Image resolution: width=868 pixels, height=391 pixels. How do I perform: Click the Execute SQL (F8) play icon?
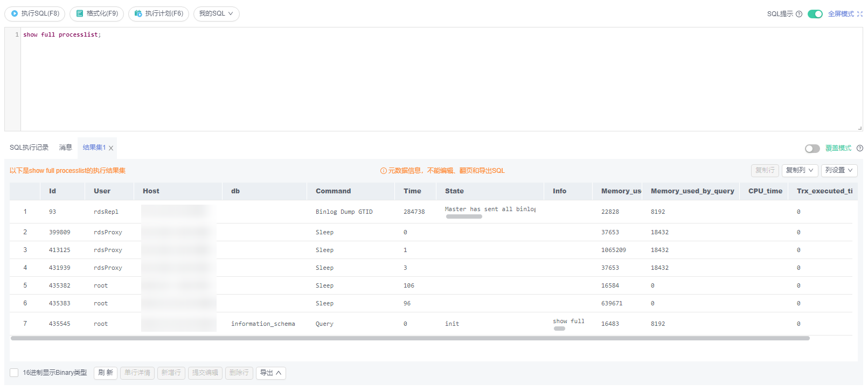15,13
